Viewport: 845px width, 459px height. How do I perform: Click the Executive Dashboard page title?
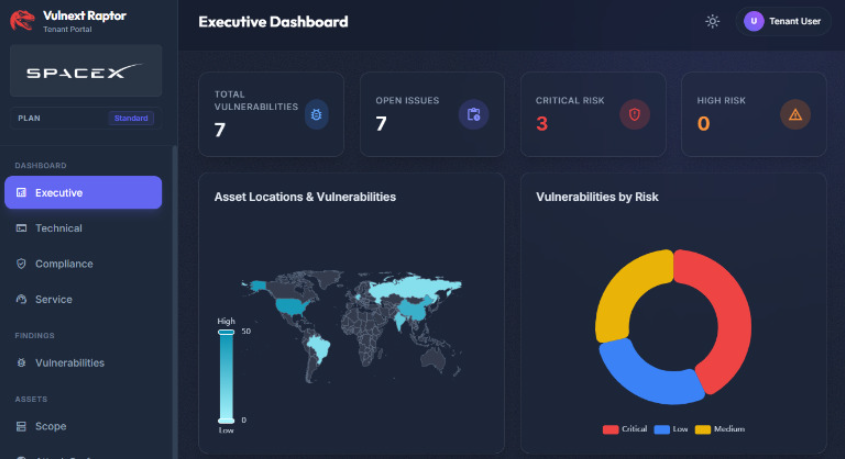click(273, 22)
